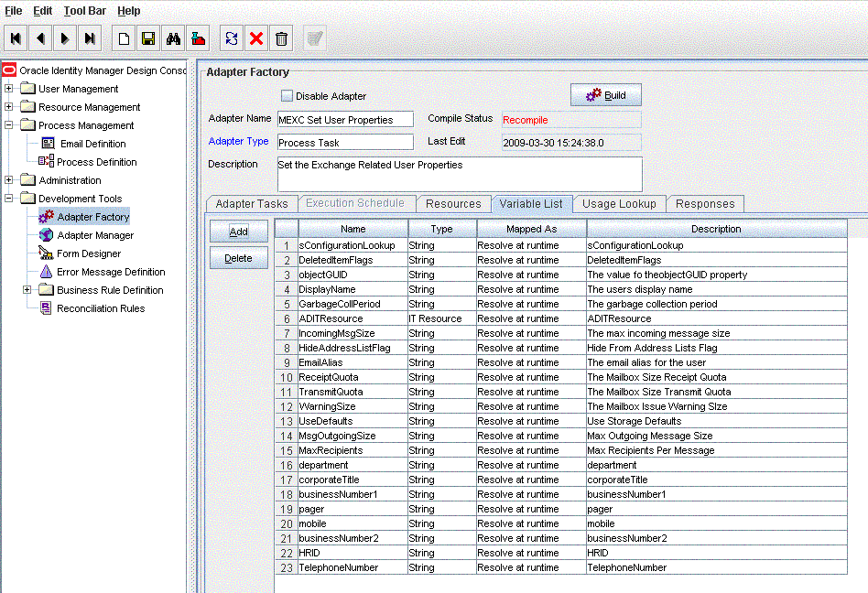Collapse the Development Tools folder
Image resolution: width=868 pixels, height=593 pixels.
[x=9, y=199]
